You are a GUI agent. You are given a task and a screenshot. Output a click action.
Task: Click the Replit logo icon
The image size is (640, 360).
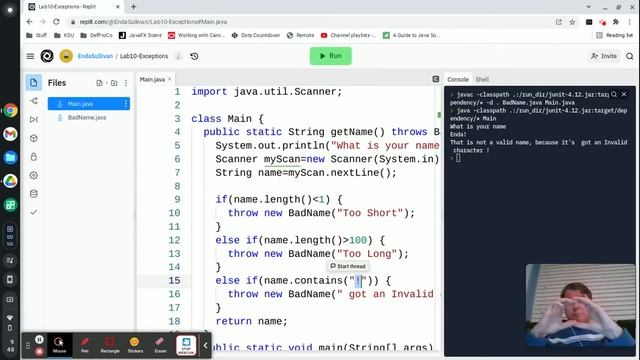click(47, 56)
